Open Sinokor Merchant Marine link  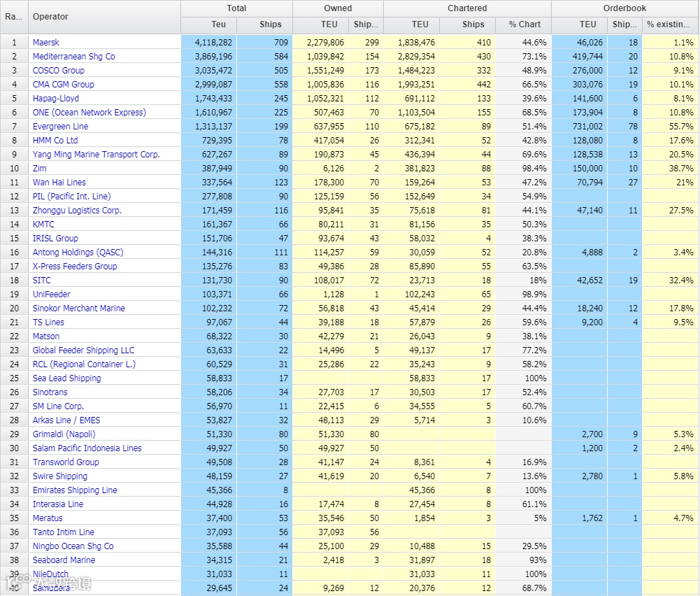[78, 308]
